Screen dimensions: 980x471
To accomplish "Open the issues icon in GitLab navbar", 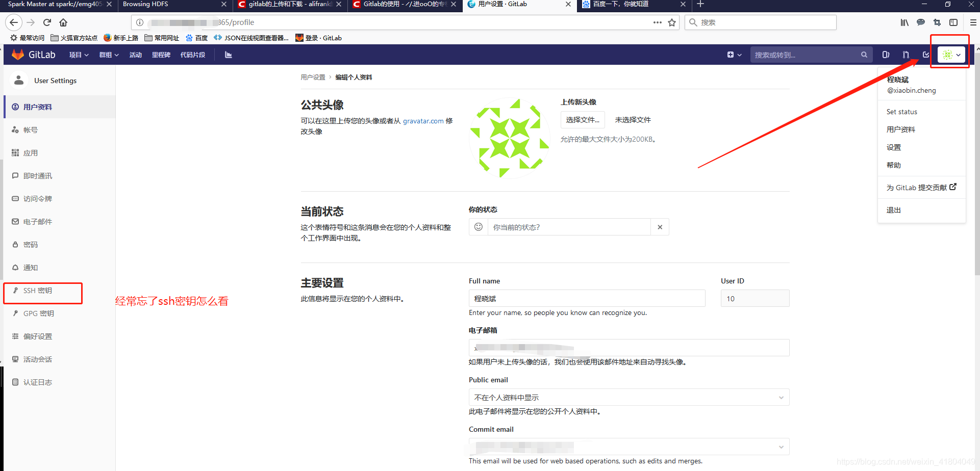I will tap(886, 55).
